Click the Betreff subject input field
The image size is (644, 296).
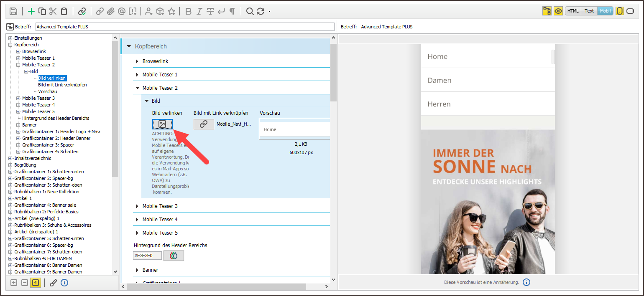click(x=185, y=27)
